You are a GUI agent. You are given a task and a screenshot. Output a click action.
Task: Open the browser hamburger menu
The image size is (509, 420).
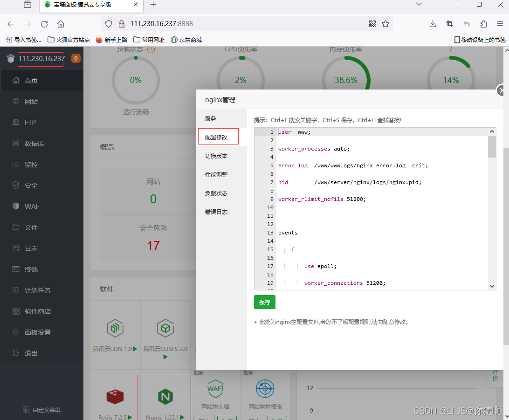[x=500, y=24]
